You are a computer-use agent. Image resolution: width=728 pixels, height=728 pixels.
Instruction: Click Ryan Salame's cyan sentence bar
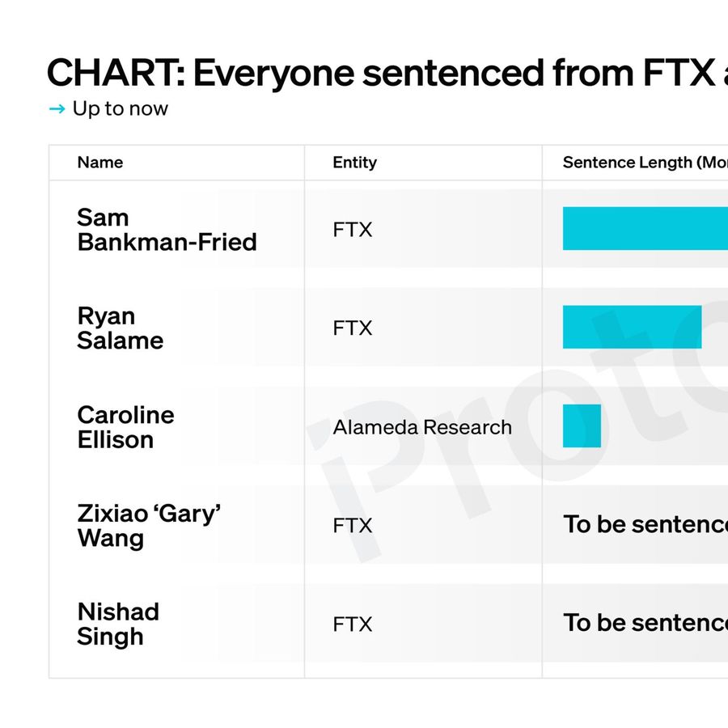[x=632, y=327]
